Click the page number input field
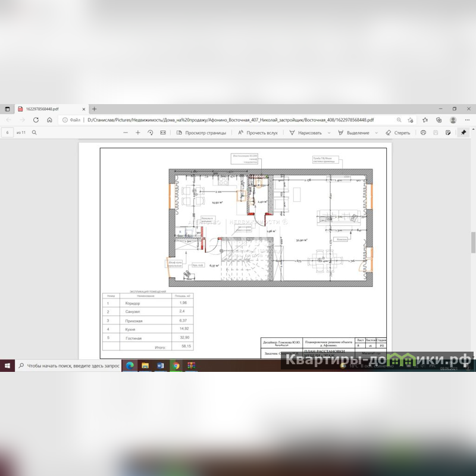476x476 pixels. (8, 133)
